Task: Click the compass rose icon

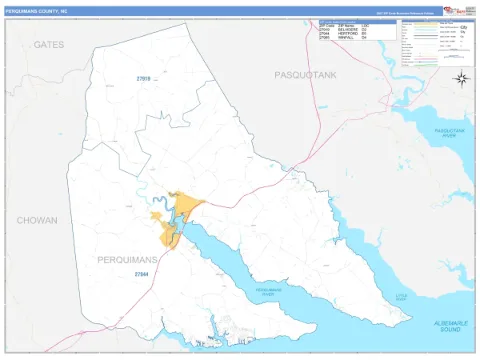Action: [x=462, y=79]
